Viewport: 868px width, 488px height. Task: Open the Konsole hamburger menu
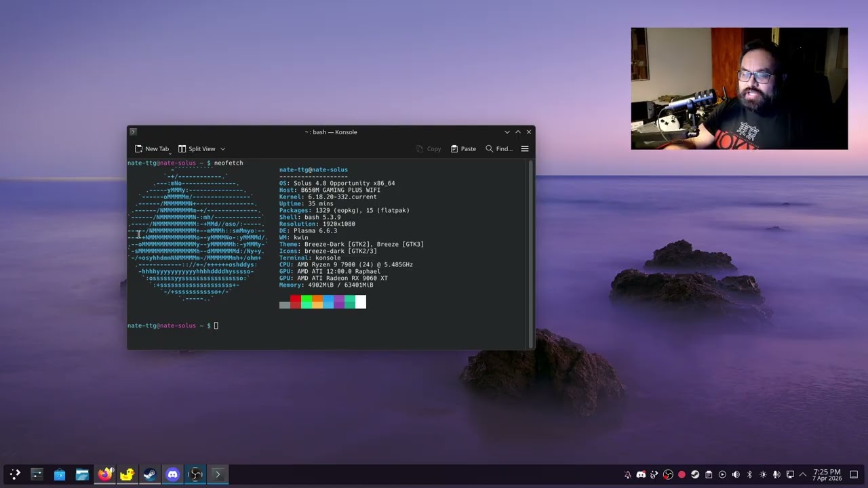524,148
